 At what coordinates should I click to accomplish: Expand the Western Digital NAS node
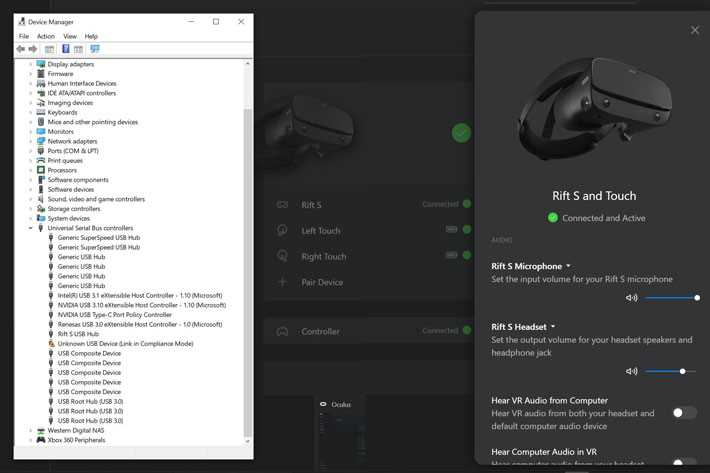(x=31, y=430)
